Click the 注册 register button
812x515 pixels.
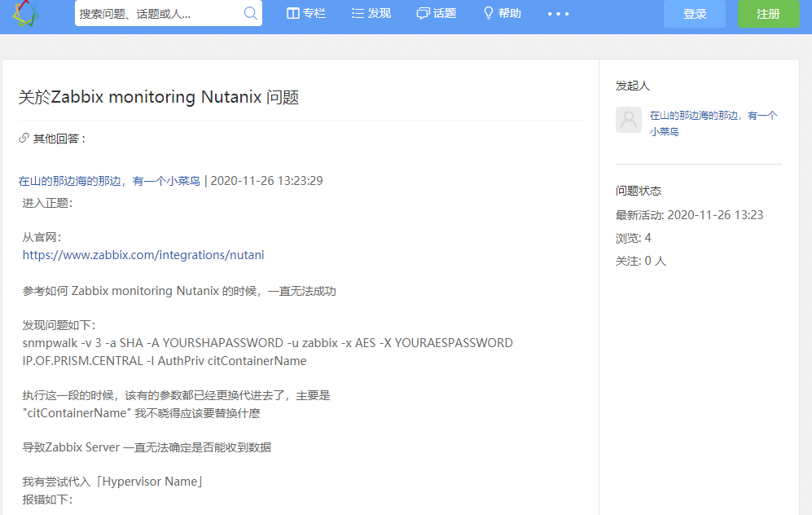(768, 14)
